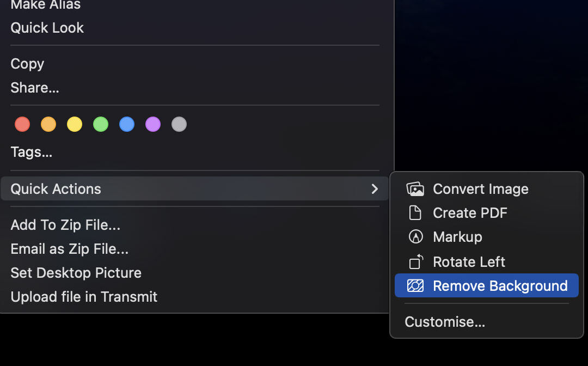Select Set Desktop Picture
The image size is (588, 366).
(76, 273)
